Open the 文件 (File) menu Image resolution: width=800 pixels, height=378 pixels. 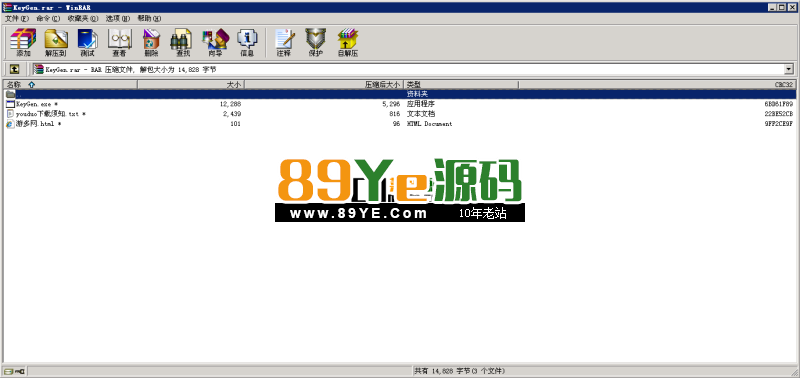[17, 18]
